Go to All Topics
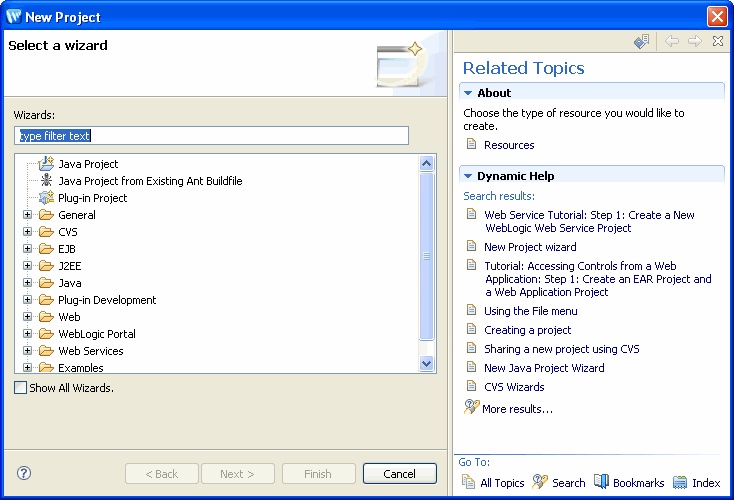The image size is (734, 500). coord(502,483)
